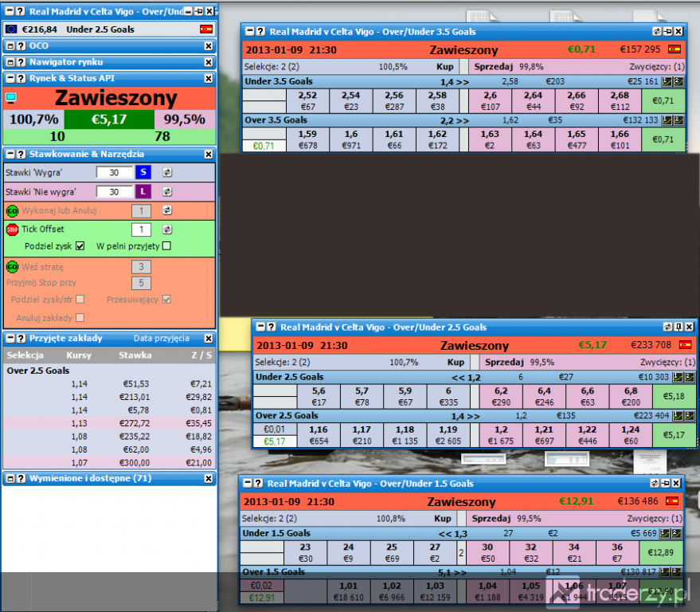Click the monitor icon in Rynek & Status API
Screen dimensions: 700x612
[x=11, y=97]
